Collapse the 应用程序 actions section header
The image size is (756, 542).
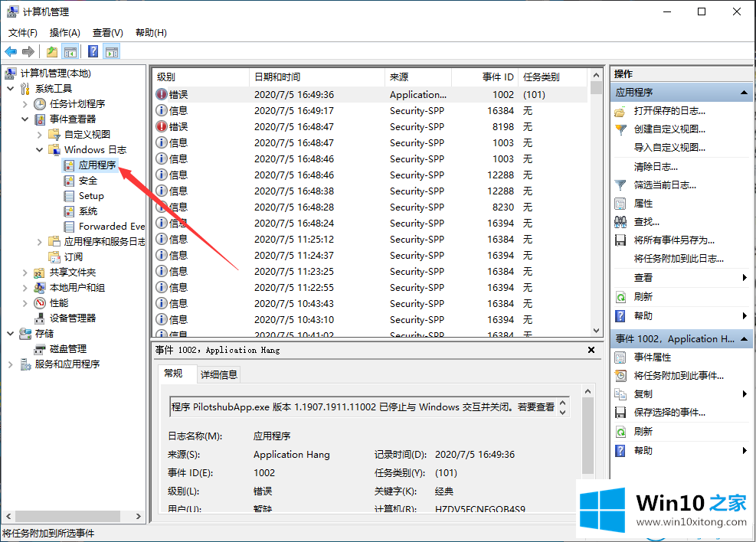coord(744,93)
